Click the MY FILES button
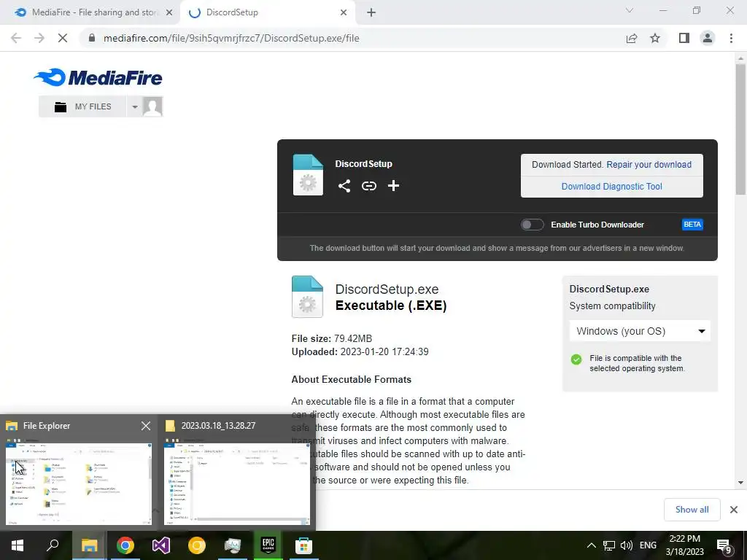The height and width of the screenshot is (560, 747). point(83,106)
